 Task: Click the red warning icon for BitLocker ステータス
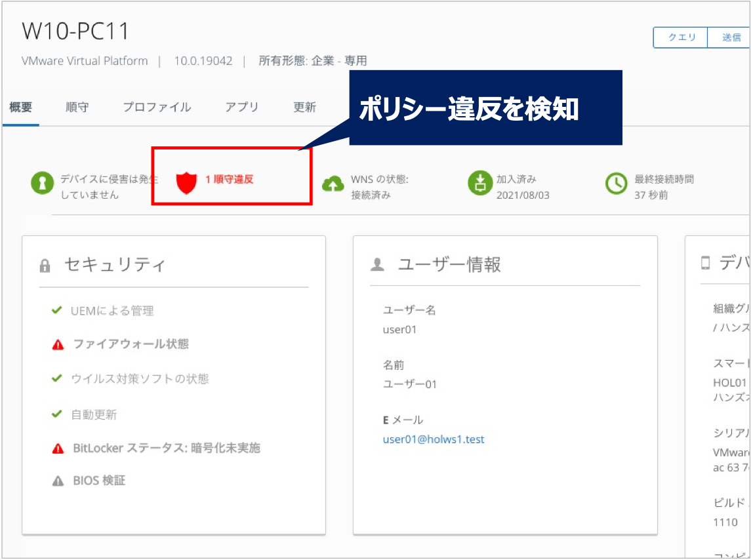tap(58, 449)
